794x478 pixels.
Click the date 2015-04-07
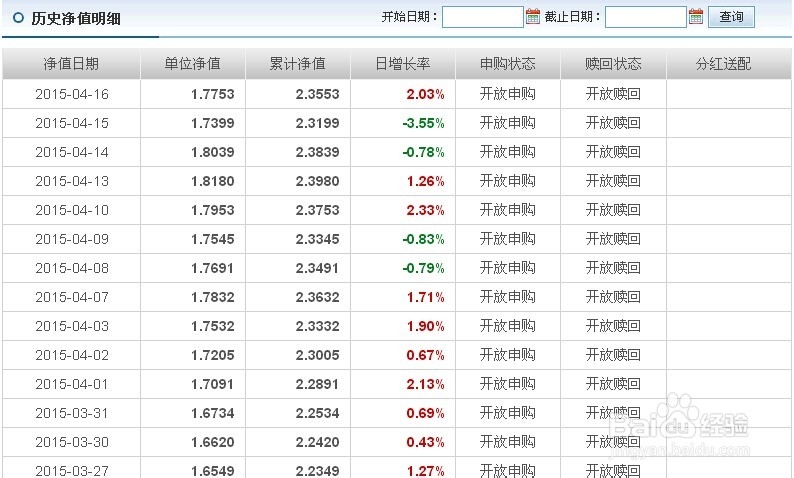point(72,297)
